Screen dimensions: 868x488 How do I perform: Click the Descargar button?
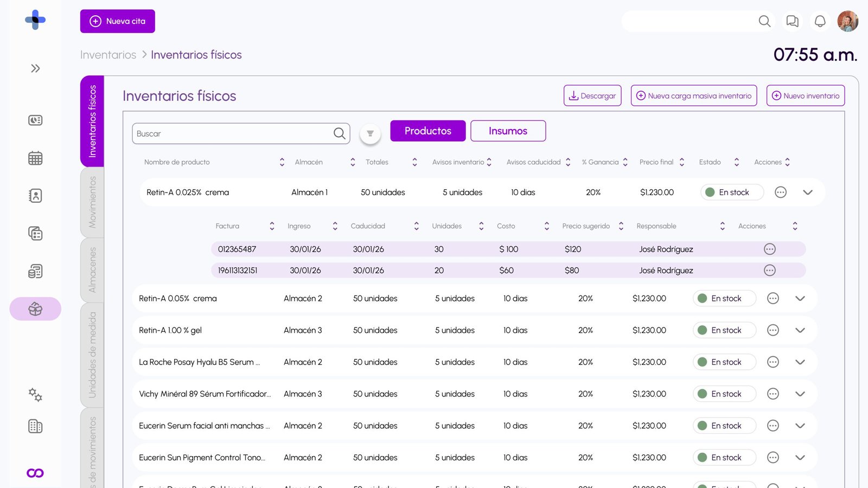tap(592, 95)
